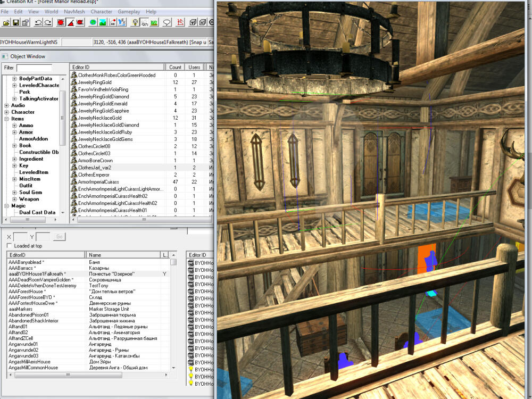The width and height of the screenshot is (532, 399).
Task: Sort by the Users column header
Action: tap(194, 67)
